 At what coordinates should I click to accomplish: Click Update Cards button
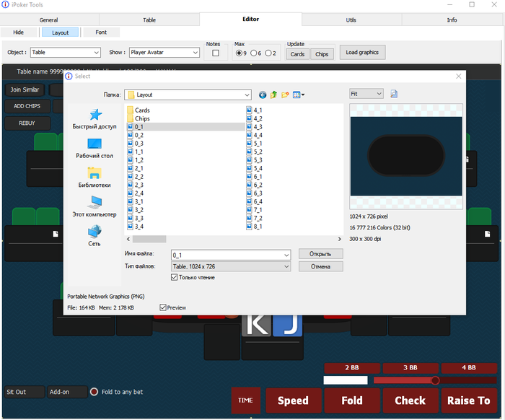click(x=297, y=54)
